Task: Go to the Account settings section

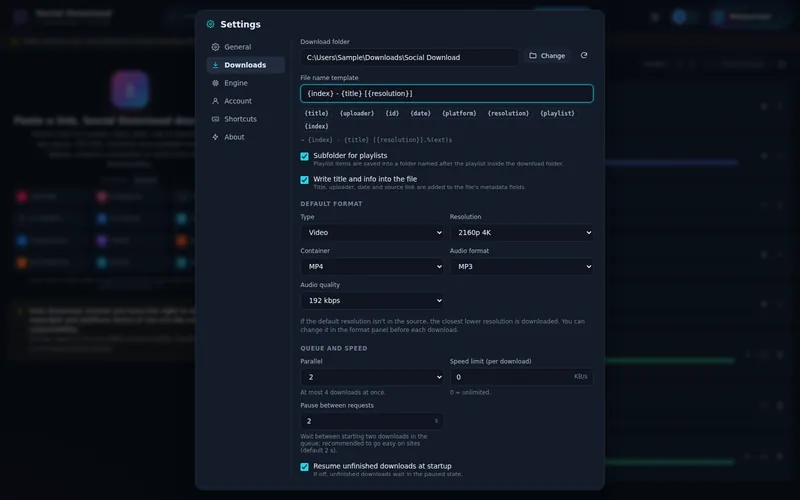Action: tap(245, 101)
